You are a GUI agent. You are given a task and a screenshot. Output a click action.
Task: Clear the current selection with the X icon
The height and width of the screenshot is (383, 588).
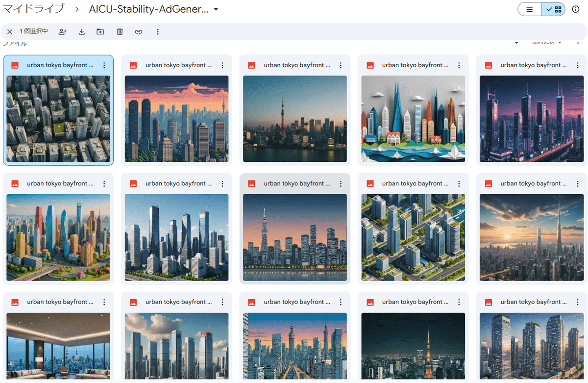(x=10, y=32)
